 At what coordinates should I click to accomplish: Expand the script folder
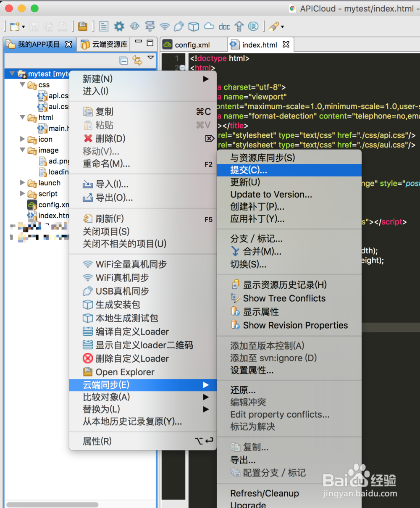pyautogui.click(x=22, y=194)
